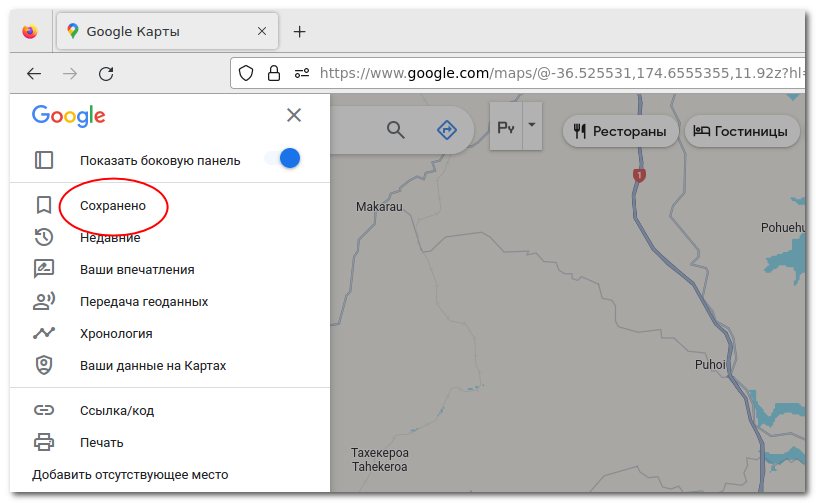Close the Google Карты tab
Screen dimensions: 816x503
262,31
